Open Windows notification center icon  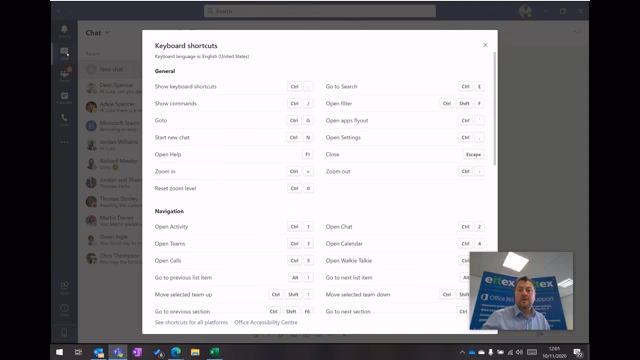[x=578, y=352]
